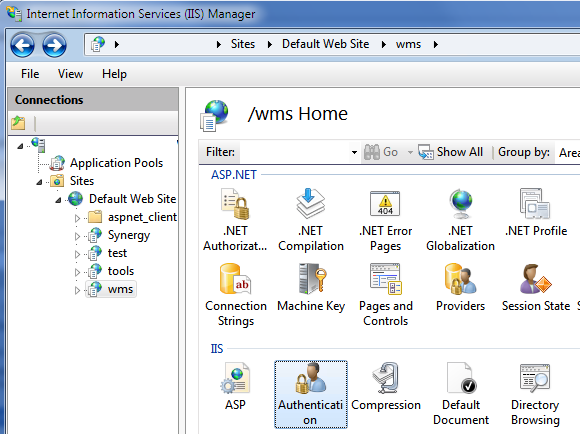The height and width of the screenshot is (434, 580).
Task: Open the Group by combo box
Action: click(568, 152)
